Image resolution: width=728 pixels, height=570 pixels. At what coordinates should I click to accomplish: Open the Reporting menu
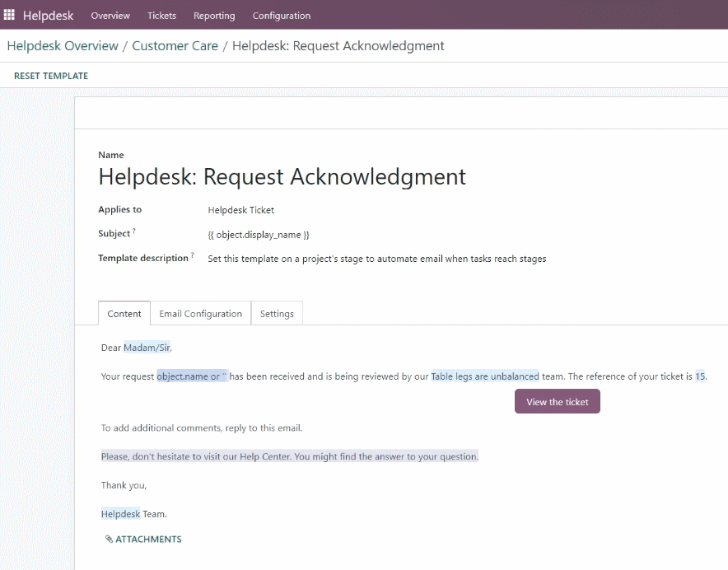click(214, 16)
